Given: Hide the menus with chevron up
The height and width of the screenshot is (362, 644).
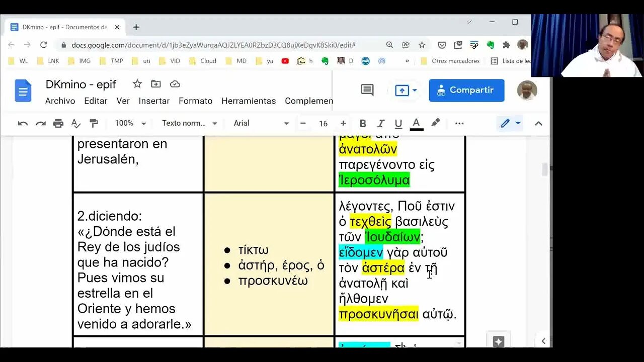Looking at the screenshot, I should click(x=538, y=124).
